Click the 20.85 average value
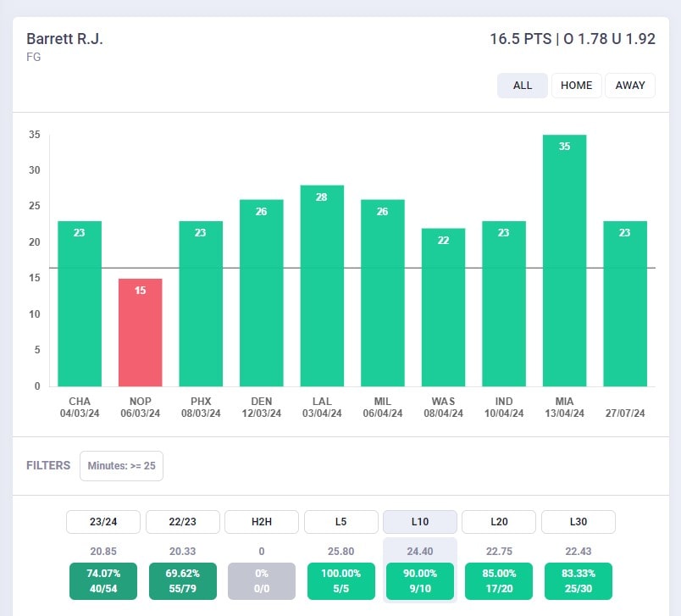681x616 pixels. [x=103, y=552]
